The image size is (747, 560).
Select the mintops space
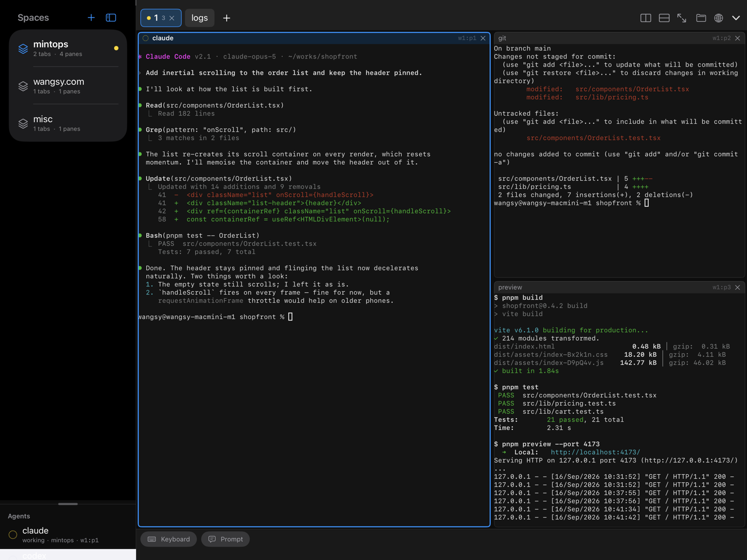pos(68,49)
